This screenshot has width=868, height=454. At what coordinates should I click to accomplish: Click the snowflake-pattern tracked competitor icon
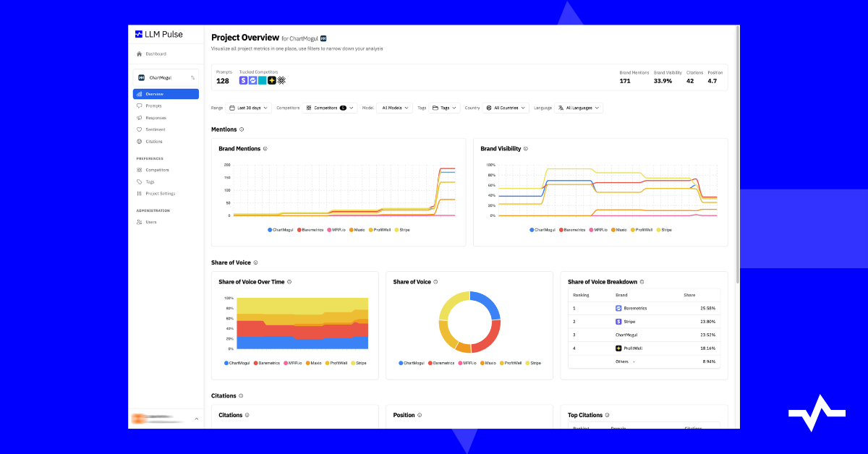pyautogui.click(x=281, y=80)
